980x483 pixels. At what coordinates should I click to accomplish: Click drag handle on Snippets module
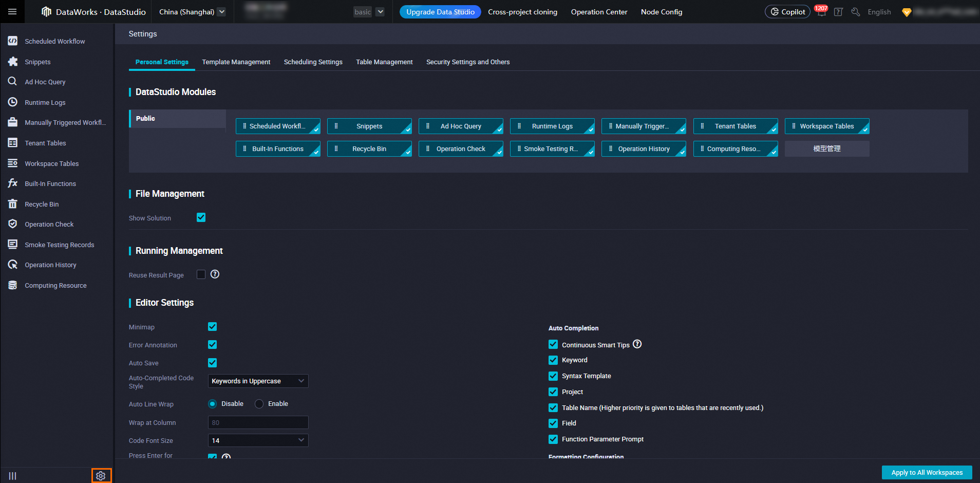coord(336,126)
